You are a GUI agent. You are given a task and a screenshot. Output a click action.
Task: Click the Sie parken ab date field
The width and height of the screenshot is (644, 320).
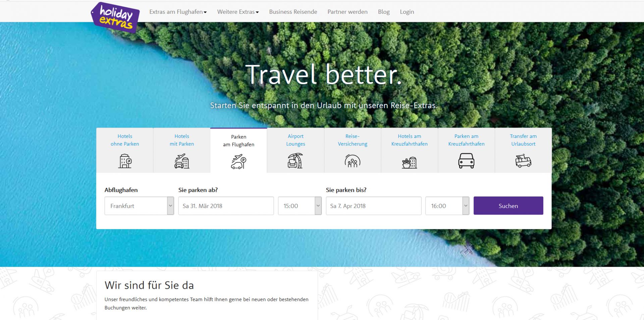(226, 206)
